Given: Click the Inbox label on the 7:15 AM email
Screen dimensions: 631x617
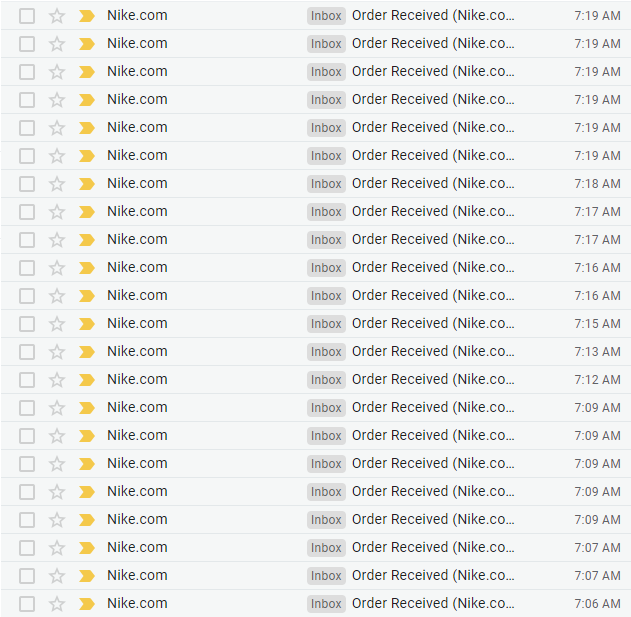Looking at the screenshot, I should 326,324.
